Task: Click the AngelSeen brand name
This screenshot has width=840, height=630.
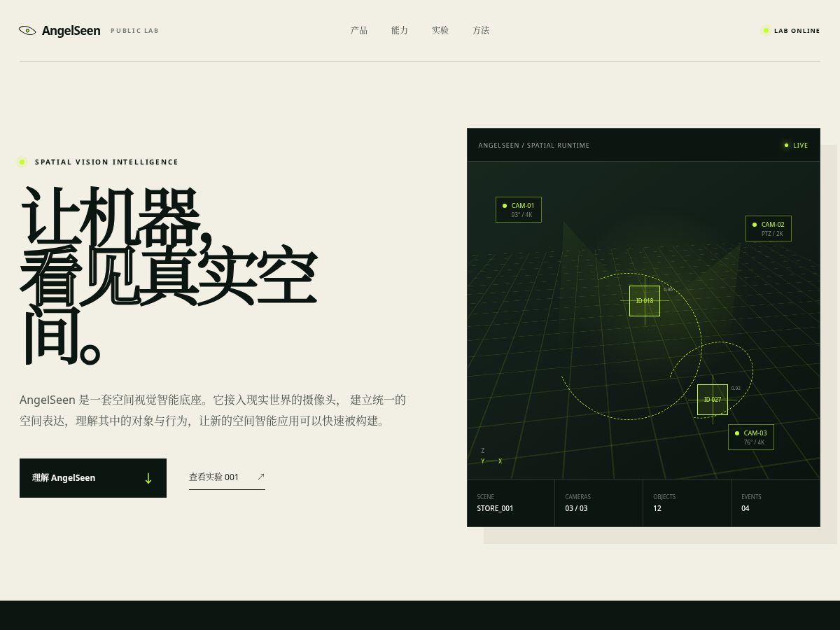Action: coord(71,31)
